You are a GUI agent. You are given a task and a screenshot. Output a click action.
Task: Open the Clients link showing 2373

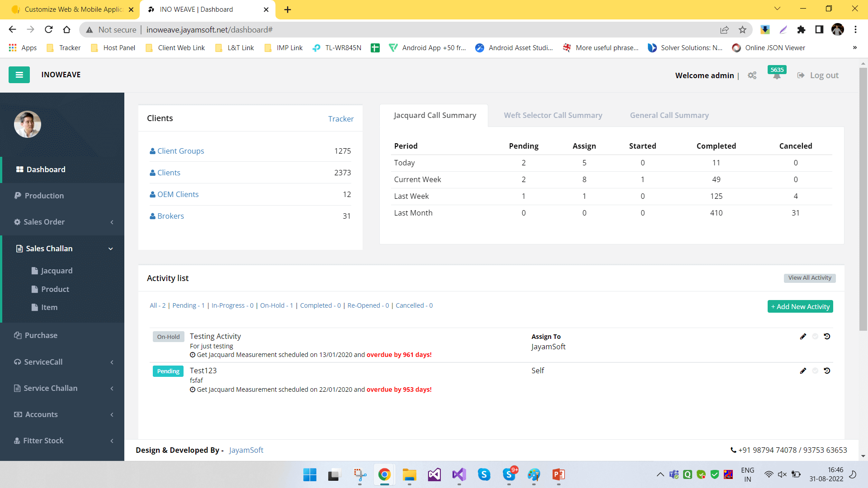(165, 173)
